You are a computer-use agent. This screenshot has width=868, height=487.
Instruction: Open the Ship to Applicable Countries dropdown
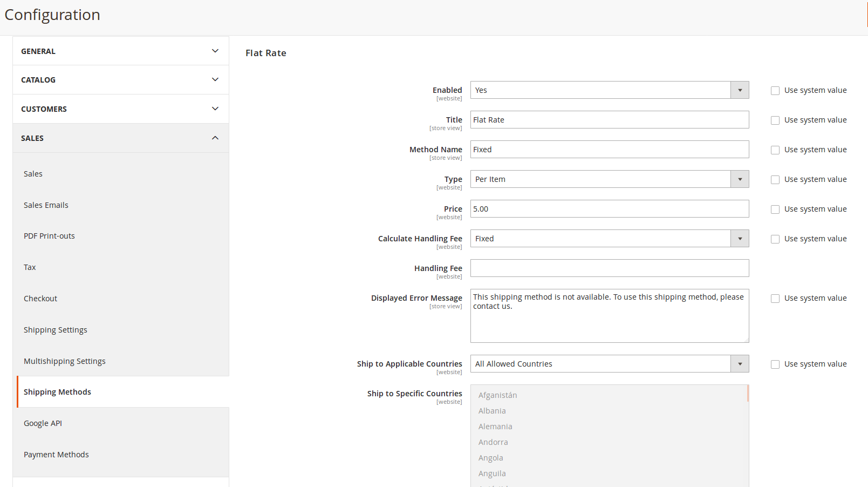click(x=609, y=364)
